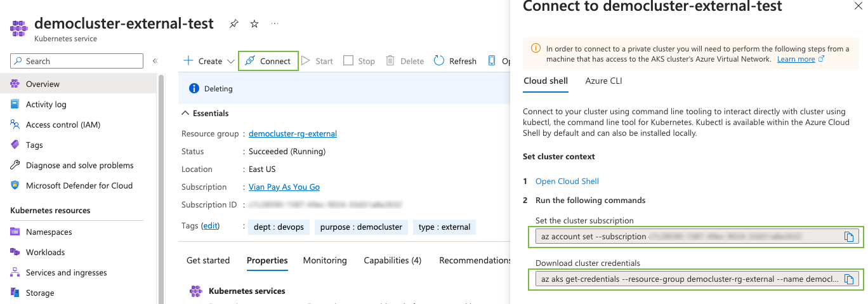Viewport: 868px width, 304px height.
Task: Click the Open Cloud Shell link
Action: (567, 181)
